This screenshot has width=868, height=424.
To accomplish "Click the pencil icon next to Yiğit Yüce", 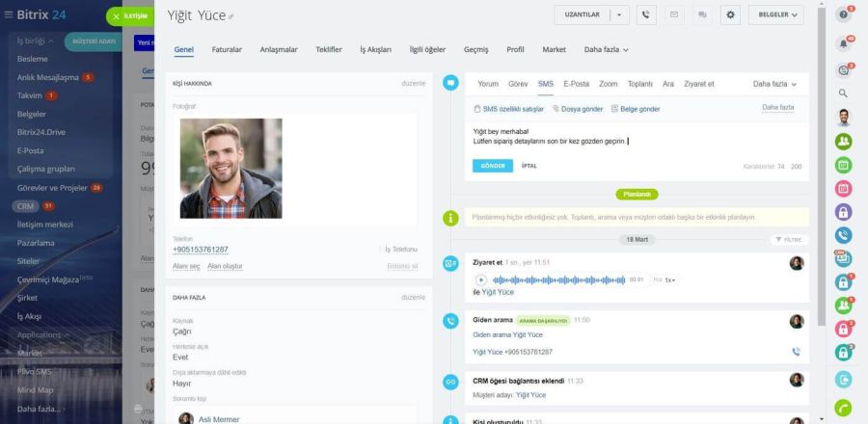I will pos(231,16).
